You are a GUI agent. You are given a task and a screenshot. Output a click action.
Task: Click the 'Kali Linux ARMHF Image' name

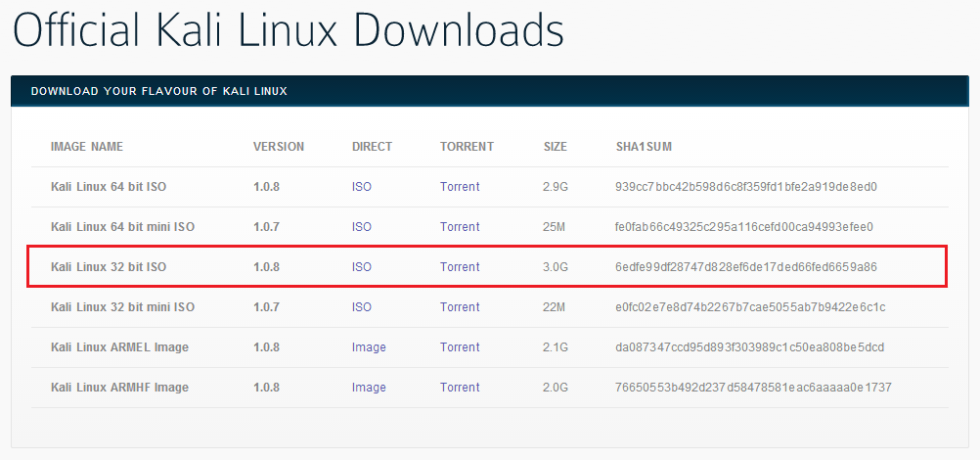click(x=119, y=388)
